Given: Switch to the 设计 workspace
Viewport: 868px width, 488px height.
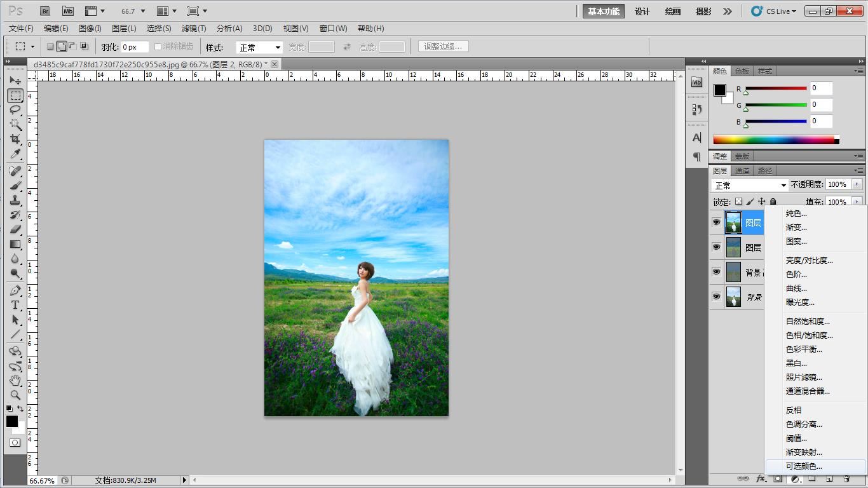Looking at the screenshot, I should (642, 11).
